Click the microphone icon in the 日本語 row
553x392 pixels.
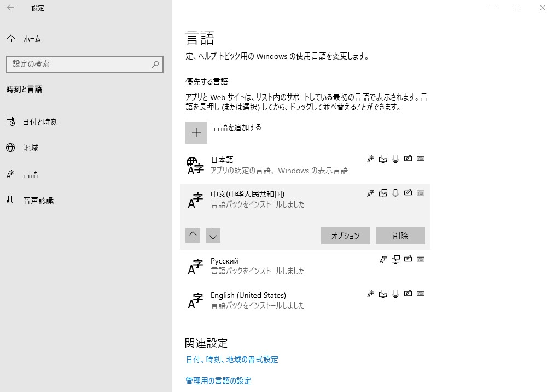click(395, 159)
